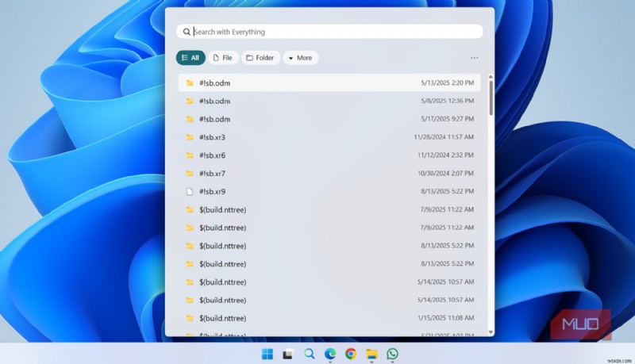635x364 pixels.
Task: Focus the Search with Everything input field
Action: pos(329,32)
